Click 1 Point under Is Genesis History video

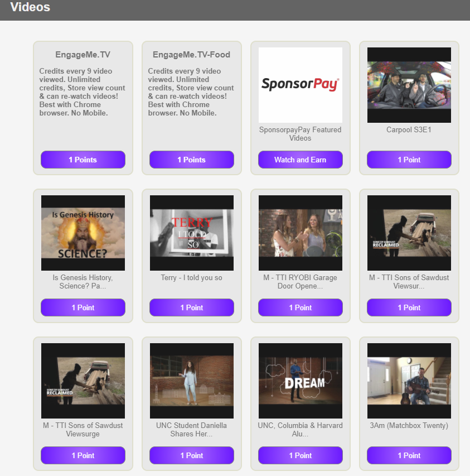coord(83,307)
